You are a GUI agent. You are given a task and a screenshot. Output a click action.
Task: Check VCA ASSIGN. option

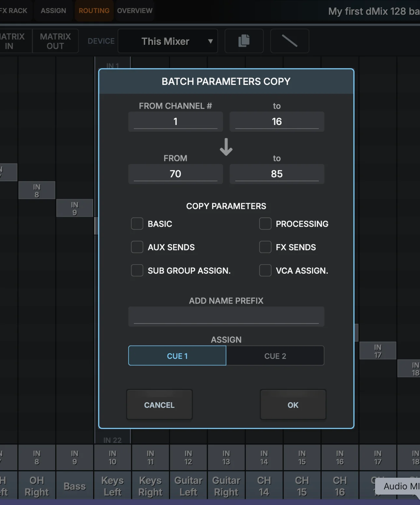[265, 270]
